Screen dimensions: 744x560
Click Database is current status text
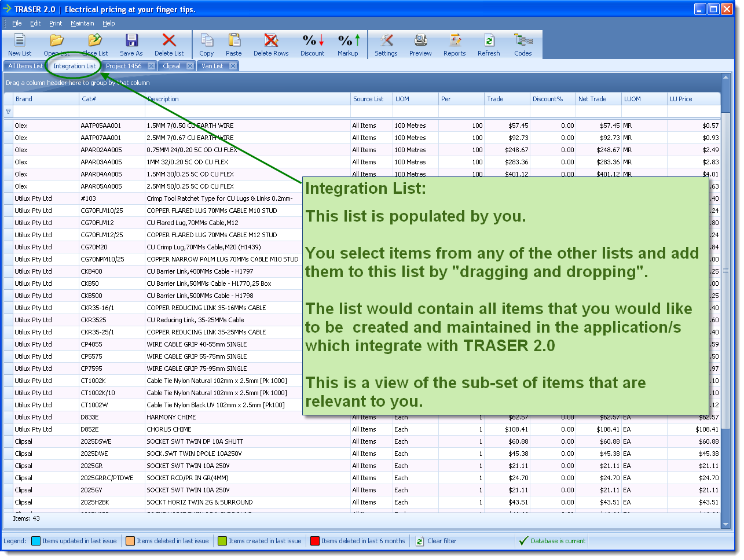click(x=559, y=541)
